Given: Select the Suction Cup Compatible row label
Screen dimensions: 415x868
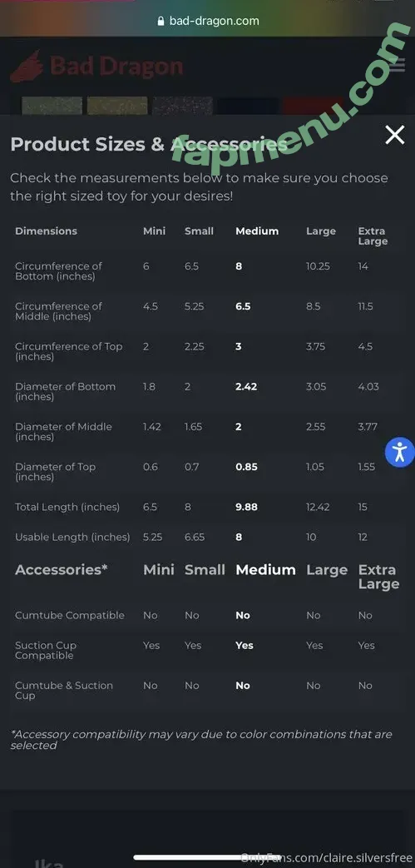Looking at the screenshot, I should [46, 650].
